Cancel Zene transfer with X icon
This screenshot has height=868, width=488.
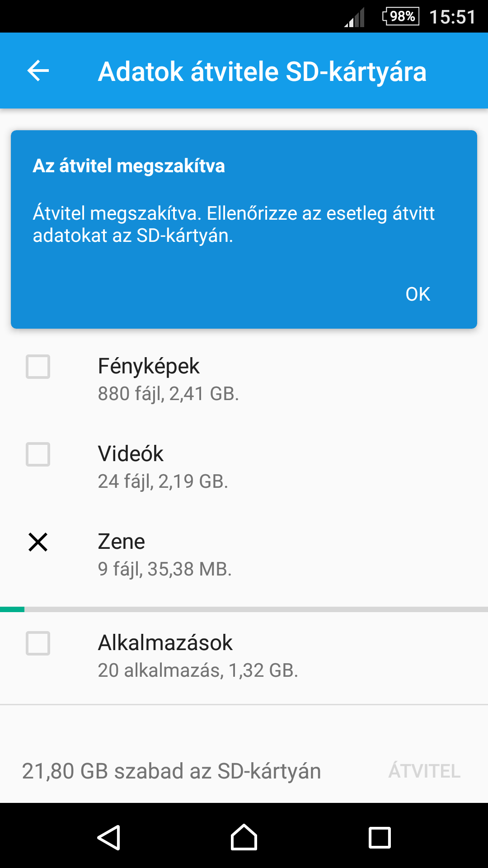tap(38, 542)
